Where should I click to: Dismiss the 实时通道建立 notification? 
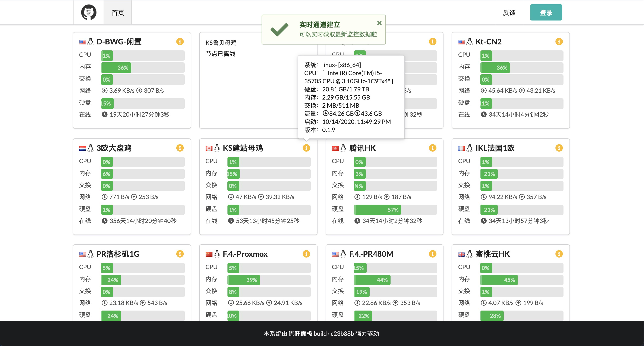[x=379, y=23]
